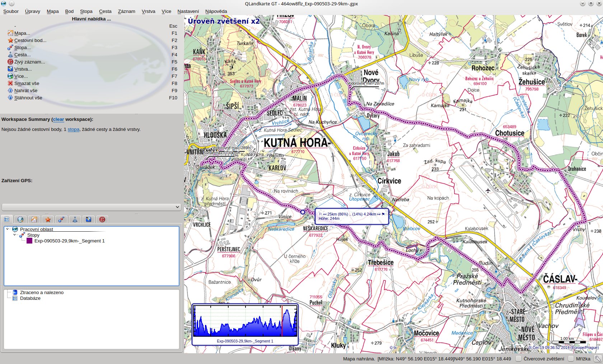
Task: Click the Exp-090503-29,9km-_Segment 1 graph caption
Action: click(x=245, y=341)
